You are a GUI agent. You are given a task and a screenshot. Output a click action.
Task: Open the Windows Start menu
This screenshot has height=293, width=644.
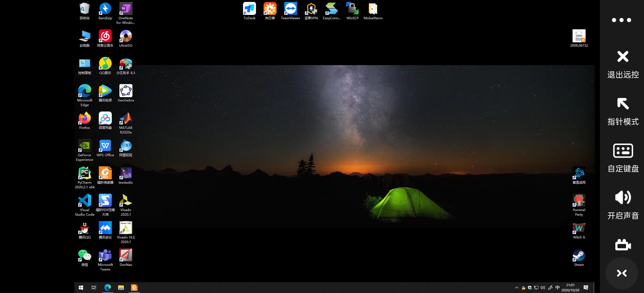81,288
